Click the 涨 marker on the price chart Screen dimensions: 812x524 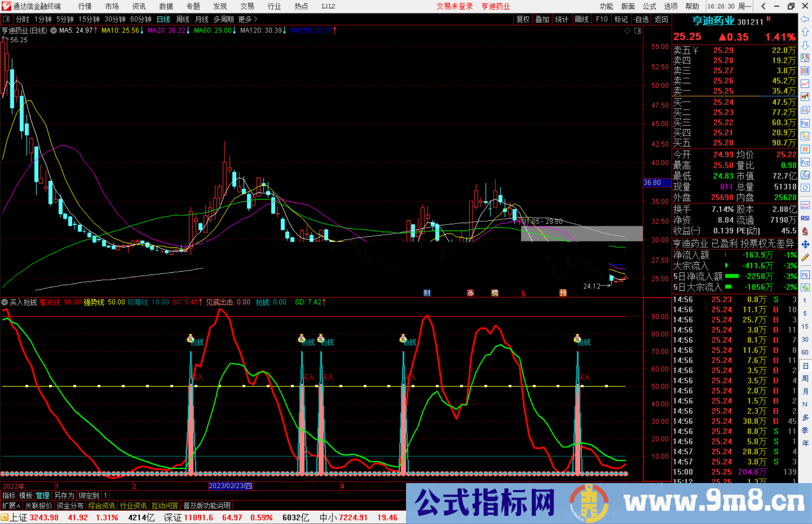(x=470, y=293)
